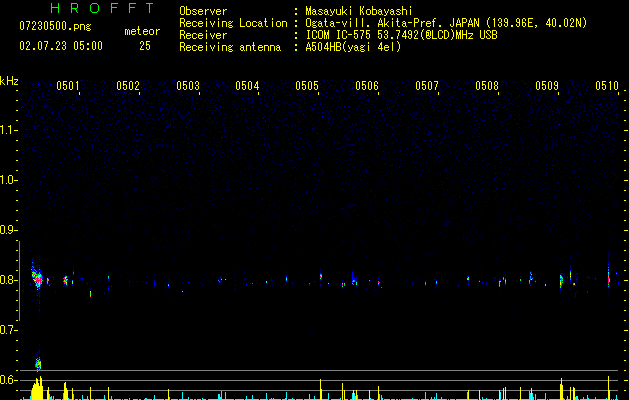Click the 0508 time marker

pyautogui.click(x=487, y=85)
